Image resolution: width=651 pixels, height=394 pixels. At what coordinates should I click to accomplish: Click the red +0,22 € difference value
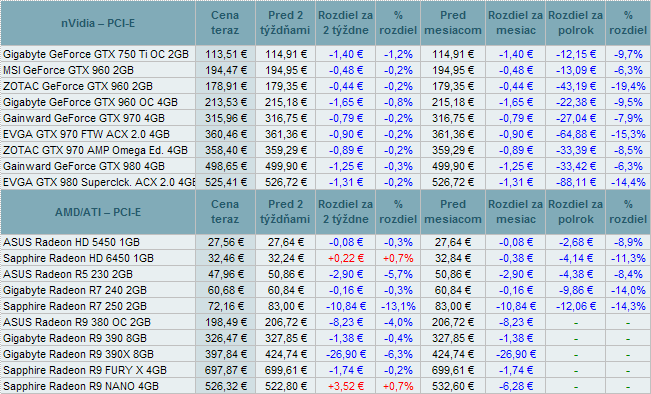point(345,258)
